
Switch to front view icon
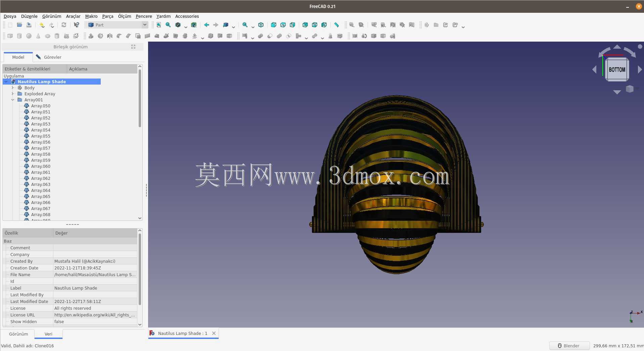click(274, 25)
